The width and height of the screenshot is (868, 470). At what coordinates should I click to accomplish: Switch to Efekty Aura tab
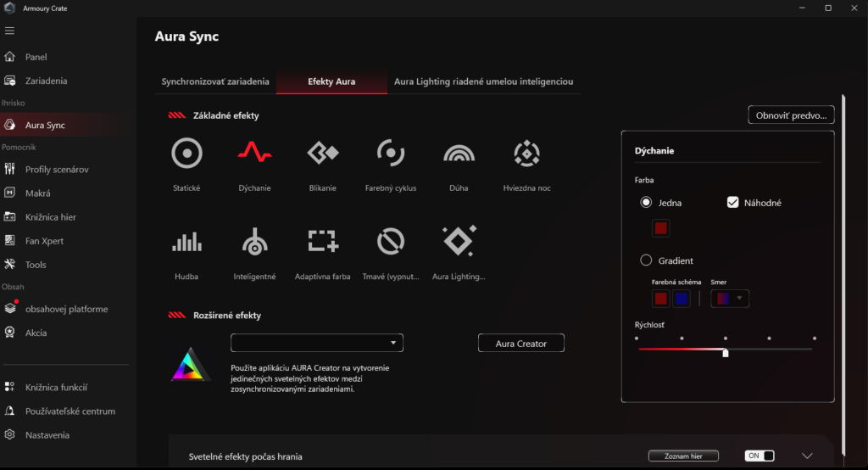331,81
